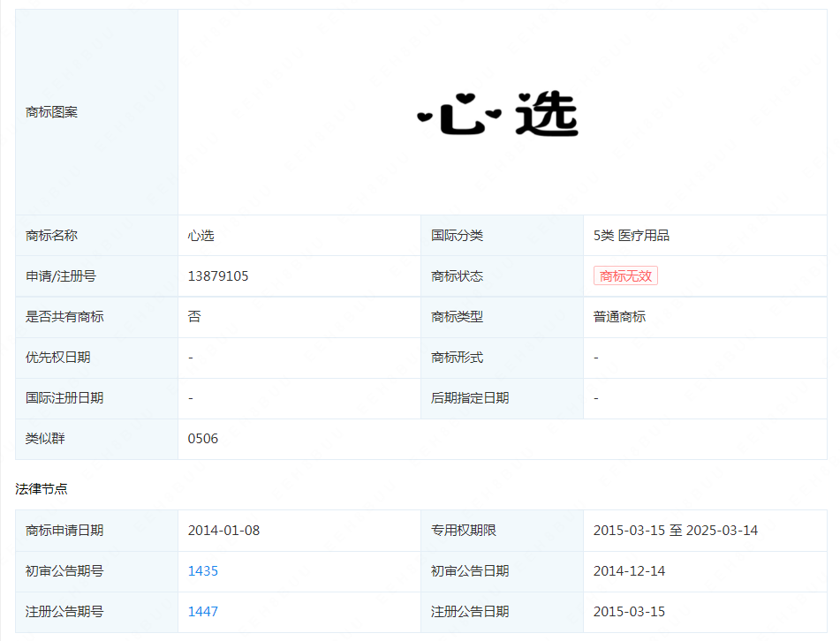Click the 初审公告日期 field label
The width and height of the screenshot is (840, 641).
470,571
